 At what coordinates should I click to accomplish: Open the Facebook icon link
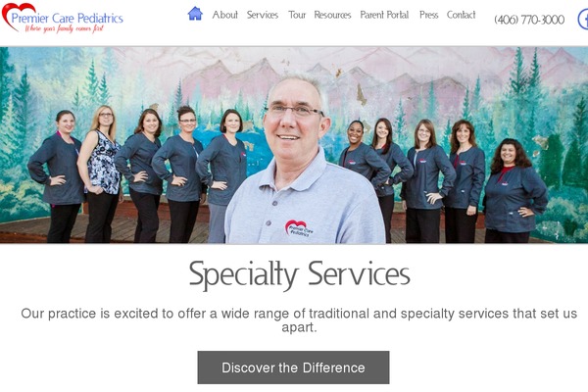[583, 20]
